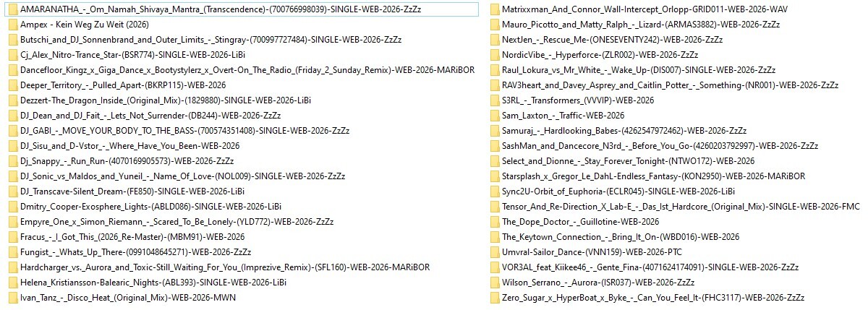
Task: Select The_Dope_Doctor Guillotine folder name
Action: [580, 222]
